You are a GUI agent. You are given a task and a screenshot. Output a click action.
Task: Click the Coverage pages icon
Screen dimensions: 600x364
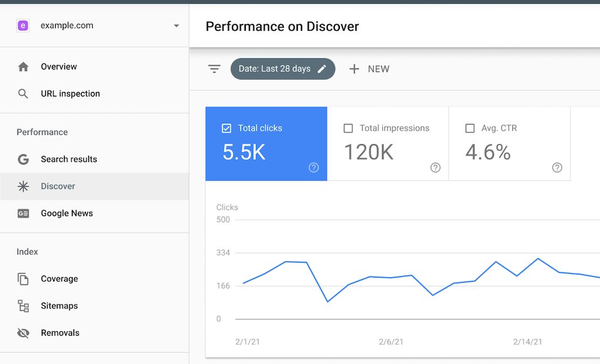point(23,279)
